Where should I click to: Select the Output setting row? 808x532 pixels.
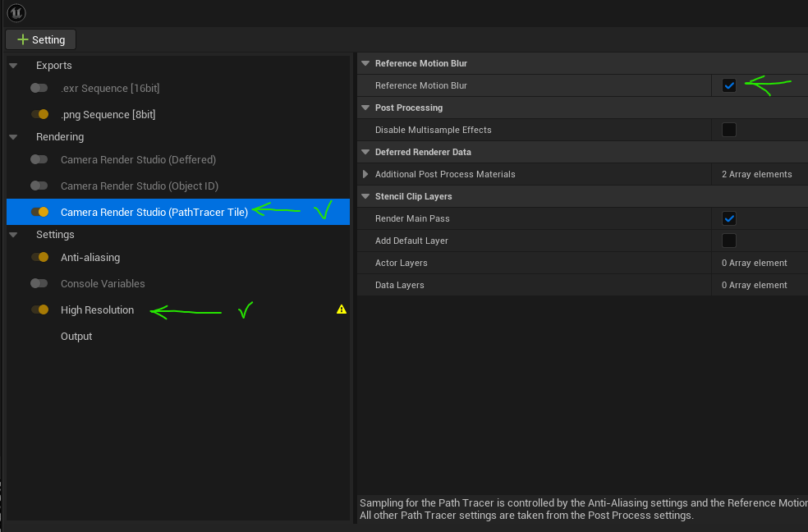pyautogui.click(x=178, y=337)
